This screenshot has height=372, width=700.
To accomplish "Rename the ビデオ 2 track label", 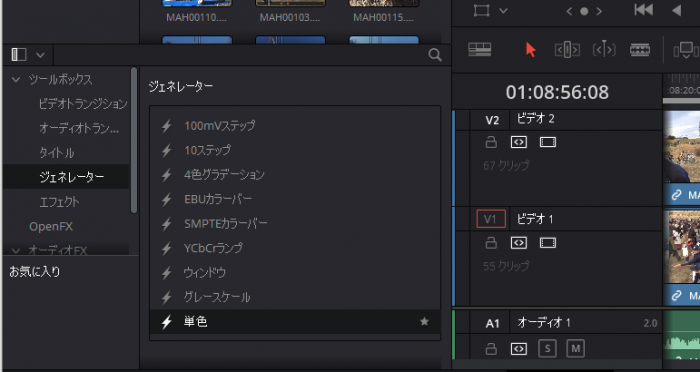I will (x=535, y=119).
